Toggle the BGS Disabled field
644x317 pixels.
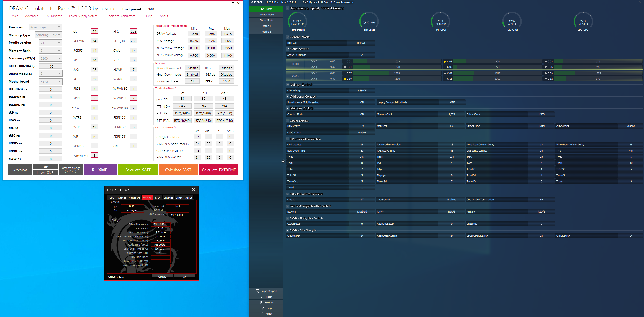point(226,68)
